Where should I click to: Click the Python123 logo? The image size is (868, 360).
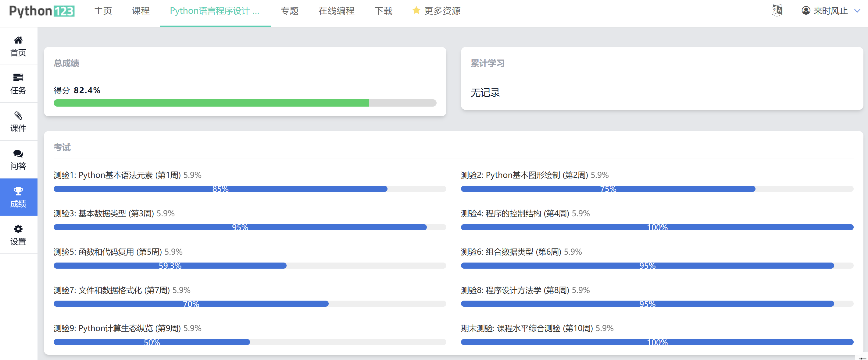tap(42, 11)
